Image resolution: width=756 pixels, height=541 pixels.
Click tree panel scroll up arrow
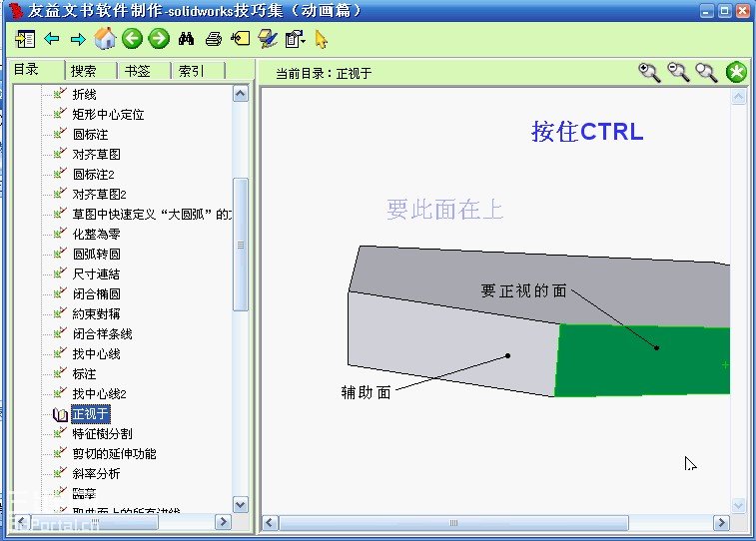point(241,93)
